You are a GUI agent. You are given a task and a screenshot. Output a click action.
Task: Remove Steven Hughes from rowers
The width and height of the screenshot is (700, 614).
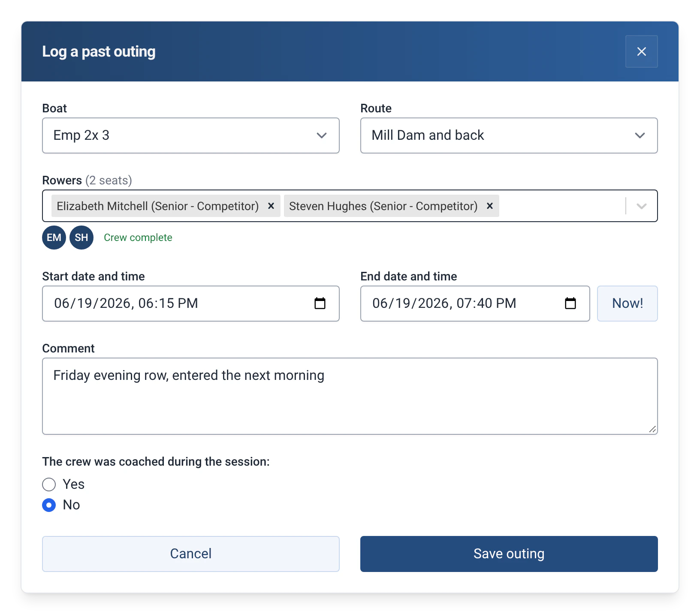490,206
